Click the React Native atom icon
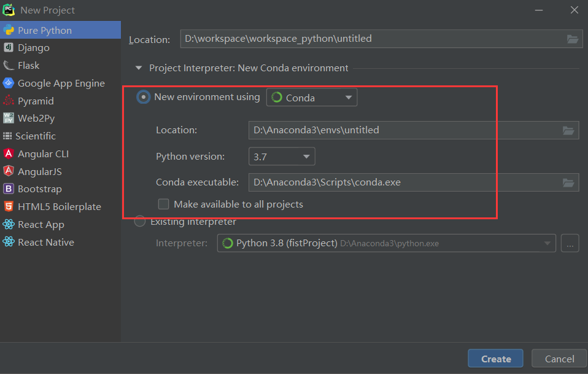Screen dimensions: 588x374 click(8, 242)
